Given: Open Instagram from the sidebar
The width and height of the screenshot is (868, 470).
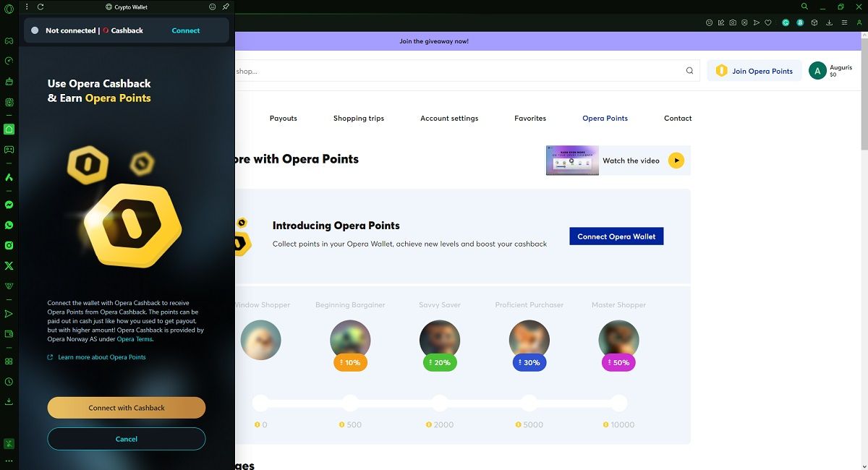Looking at the screenshot, I should point(9,245).
